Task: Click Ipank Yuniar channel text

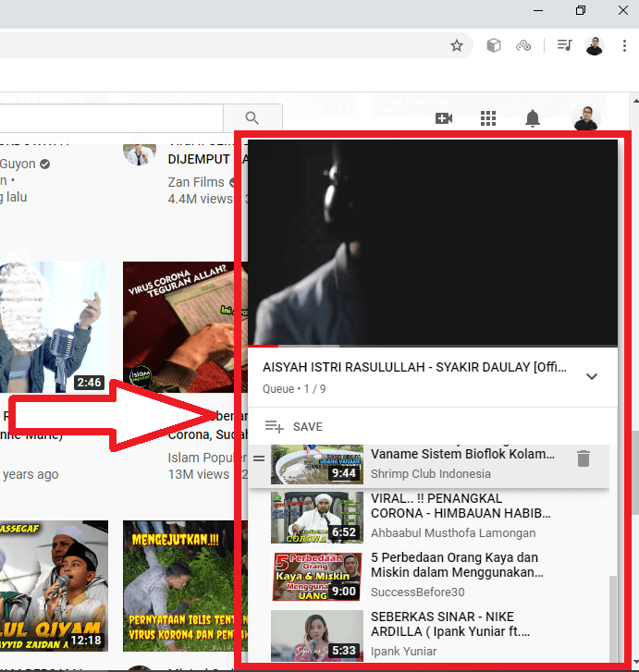Action: tap(403, 651)
